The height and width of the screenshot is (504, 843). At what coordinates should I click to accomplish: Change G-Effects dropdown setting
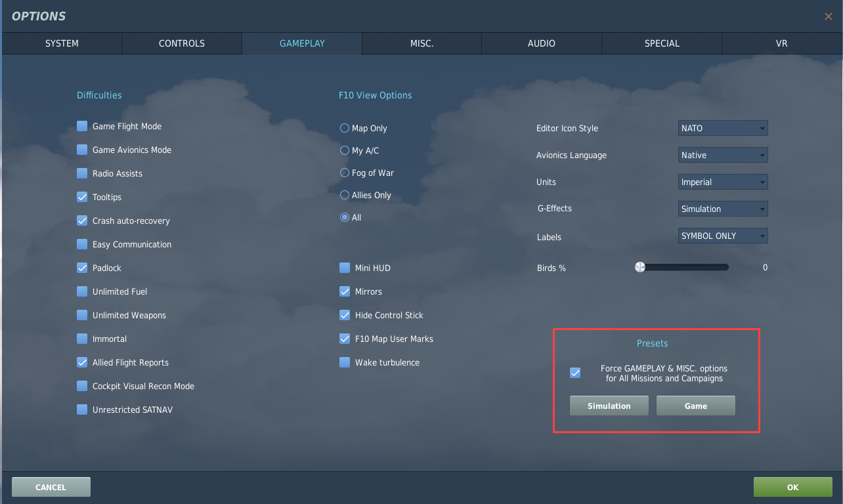click(x=723, y=209)
